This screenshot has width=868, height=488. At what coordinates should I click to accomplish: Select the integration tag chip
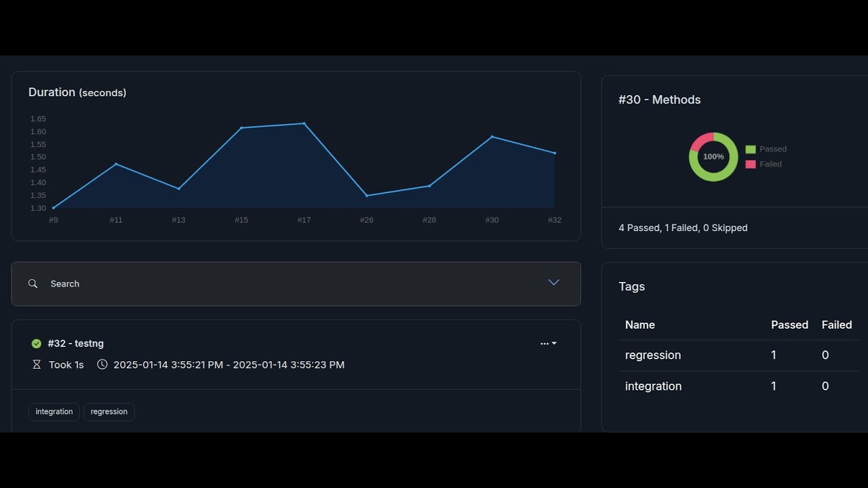[x=54, y=412]
